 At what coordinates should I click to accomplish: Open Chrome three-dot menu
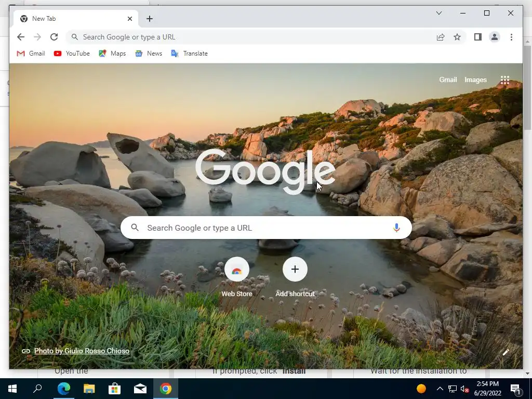[x=511, y=37]
